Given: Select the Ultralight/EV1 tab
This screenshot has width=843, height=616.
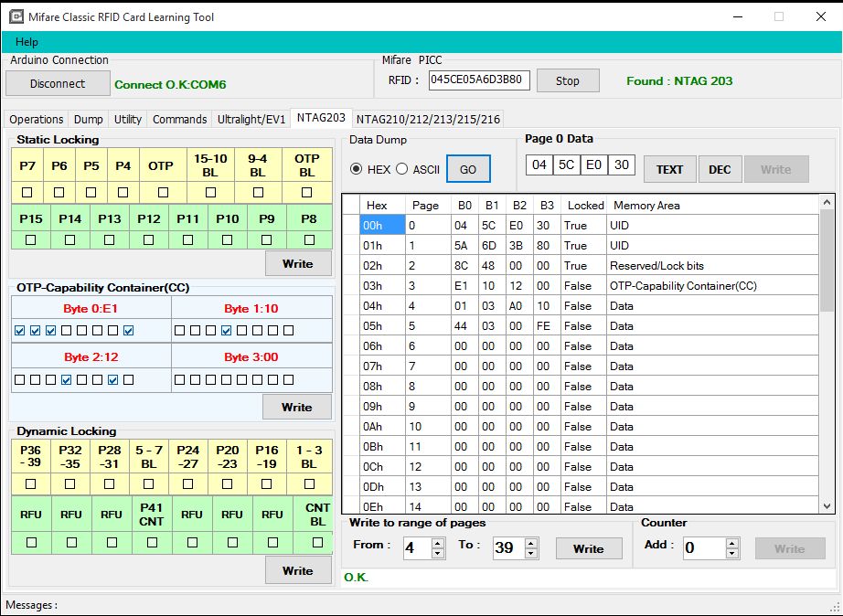Looking at the screenshot, I should 251,120.
